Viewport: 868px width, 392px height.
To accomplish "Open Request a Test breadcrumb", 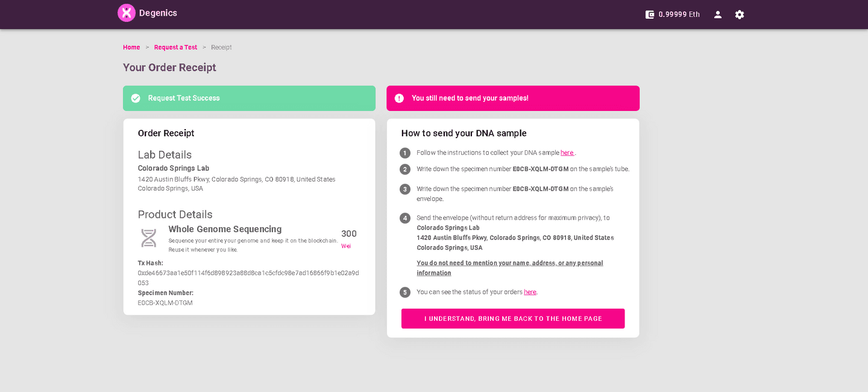I will pos(175,47).
